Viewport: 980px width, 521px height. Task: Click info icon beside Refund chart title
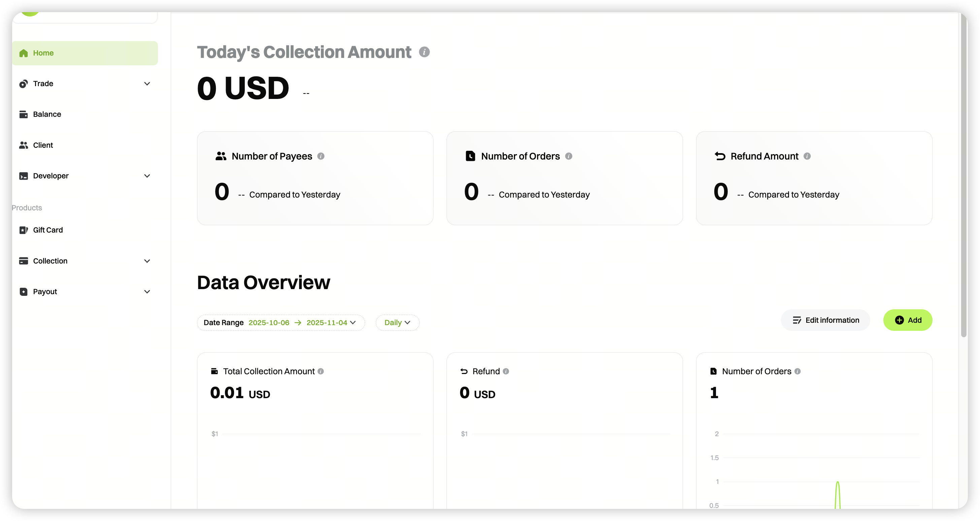pyautogui.click(x=505, y=371)
